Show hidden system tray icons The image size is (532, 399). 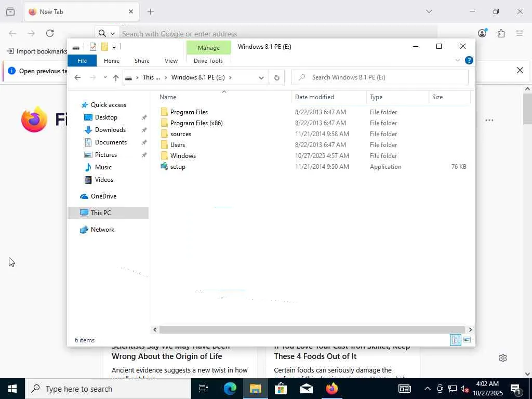428,389
